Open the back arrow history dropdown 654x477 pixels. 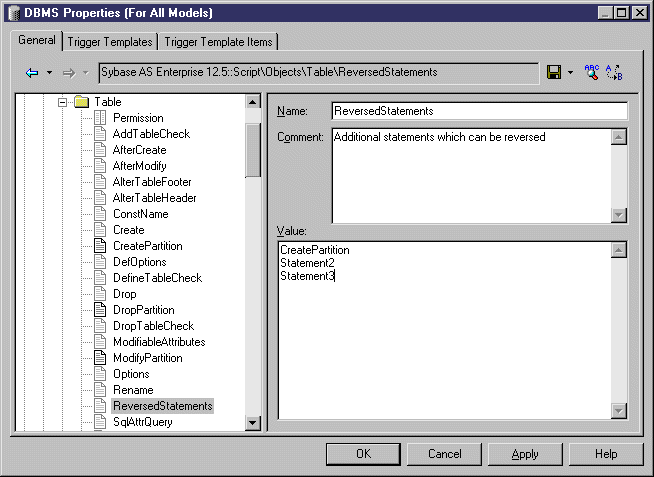click(49, 73)
